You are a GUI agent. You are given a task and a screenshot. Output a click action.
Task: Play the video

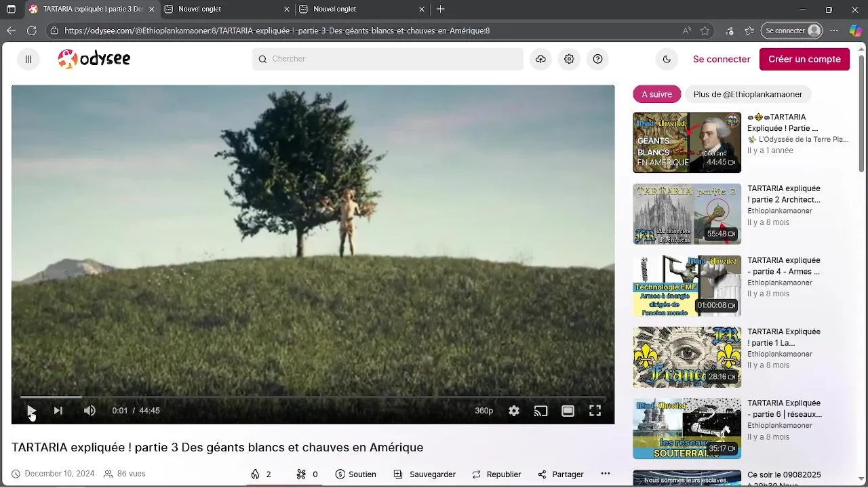pos(31,411)
